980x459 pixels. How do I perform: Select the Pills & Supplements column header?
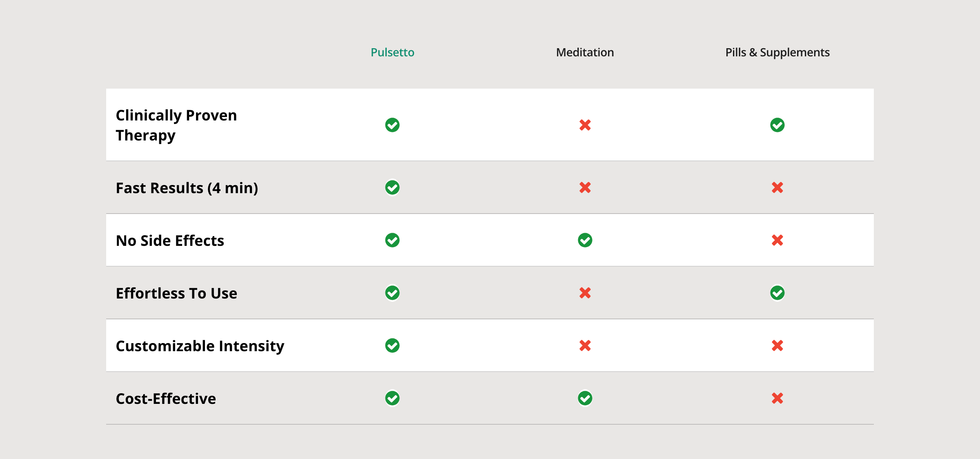coord(777,52)
